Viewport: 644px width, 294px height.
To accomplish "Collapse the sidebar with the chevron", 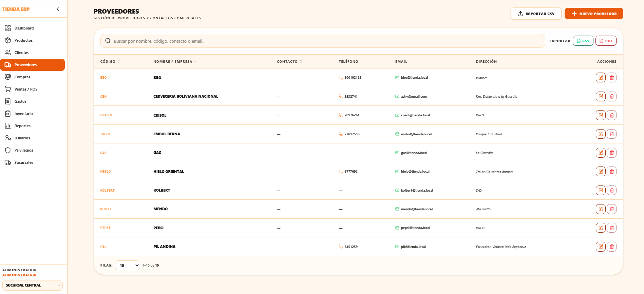I will coord(58,9).
